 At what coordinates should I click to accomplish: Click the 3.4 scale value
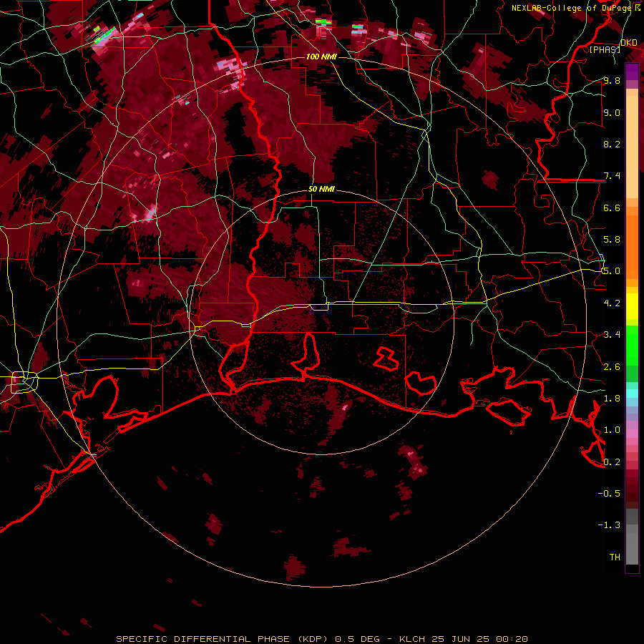611,335
